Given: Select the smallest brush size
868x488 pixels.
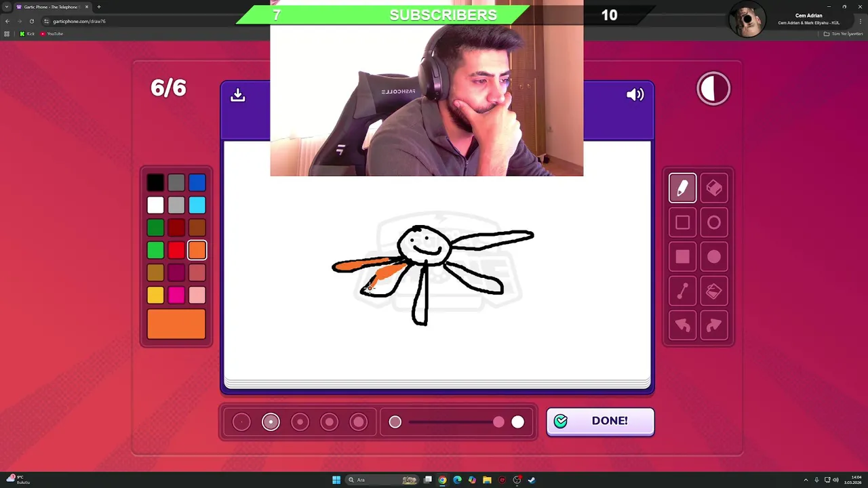Looking at the screenshot, I should tap(241, 422).
